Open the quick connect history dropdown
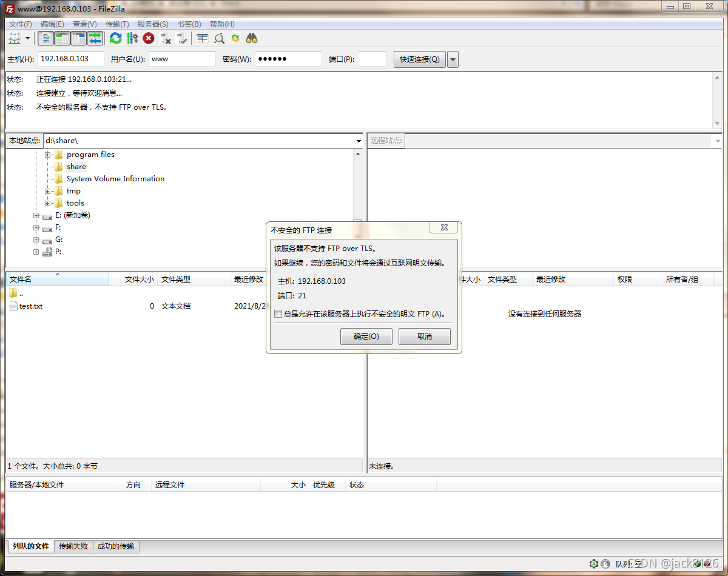The image size is (728, 576). (453, 59)
